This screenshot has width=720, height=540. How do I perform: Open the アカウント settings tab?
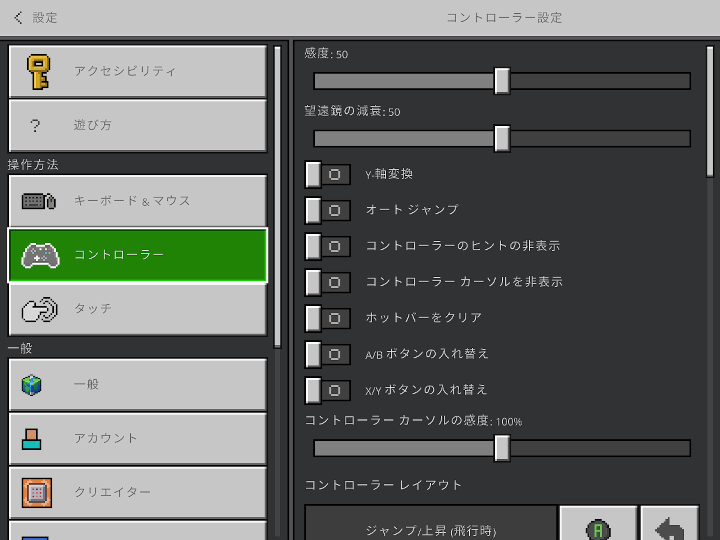point(138,439)
